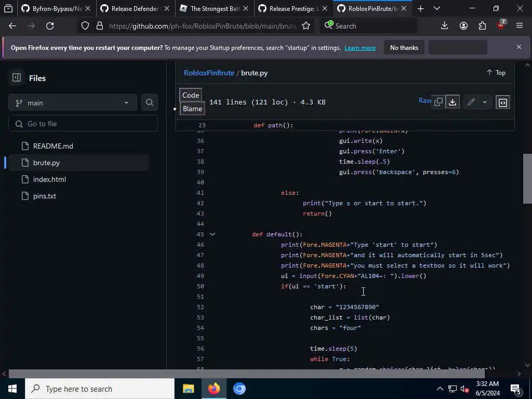The height and width of the screenshot is (399, 532).
Task: Jump to Top of the file
Action: click(496, 72)
